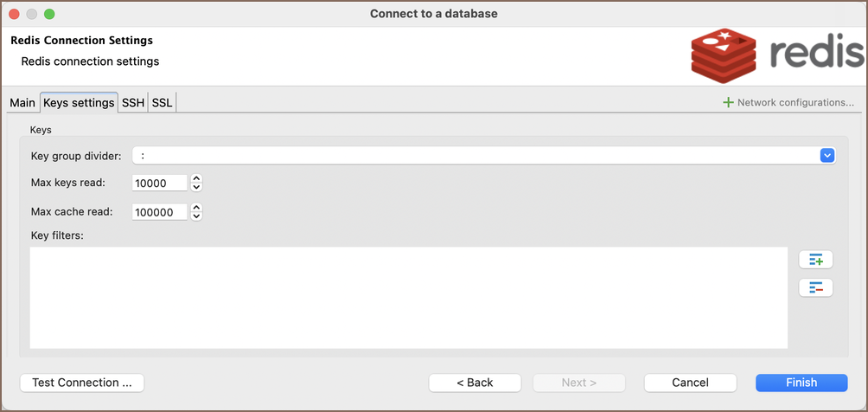Go to the SSL tab
868x412 pixels.
tap(163, 103)
